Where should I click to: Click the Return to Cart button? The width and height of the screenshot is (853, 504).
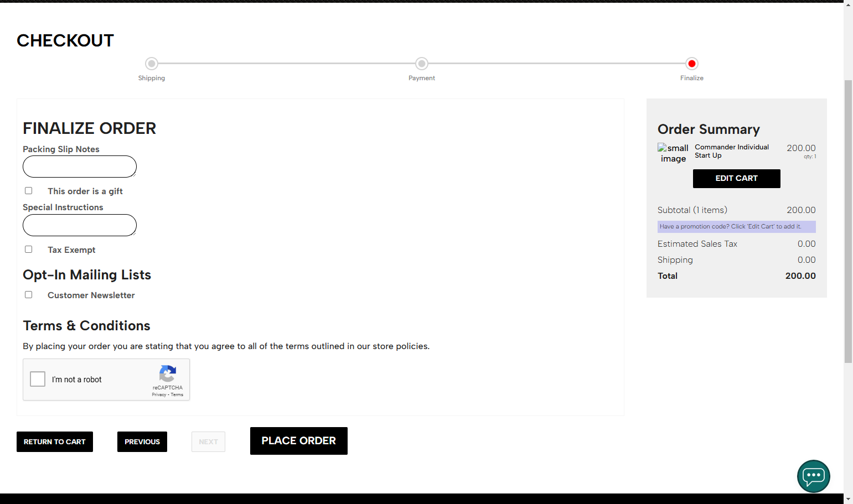tap(55, 441)
